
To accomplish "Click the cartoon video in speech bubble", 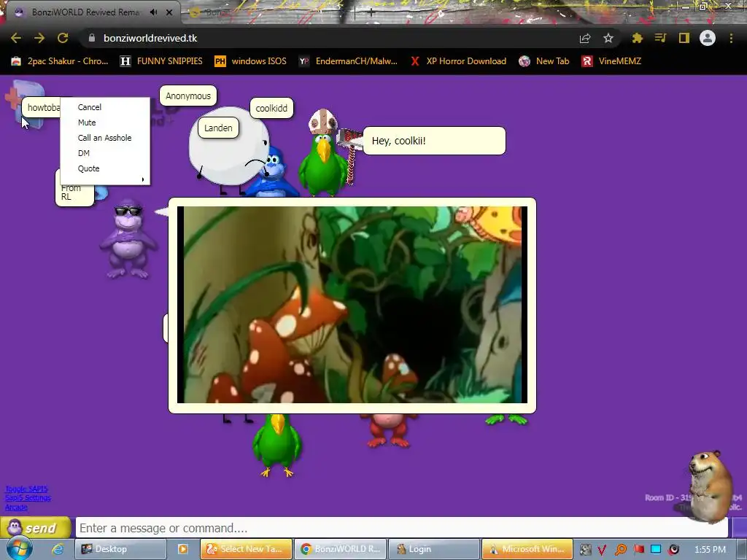I will pos(352,305).
